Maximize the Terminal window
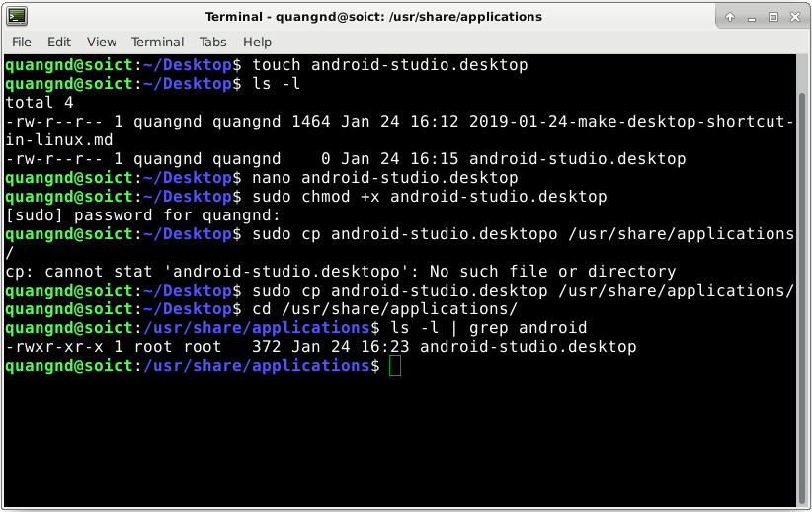Viewport: 812px width, 512px height. 773,17
